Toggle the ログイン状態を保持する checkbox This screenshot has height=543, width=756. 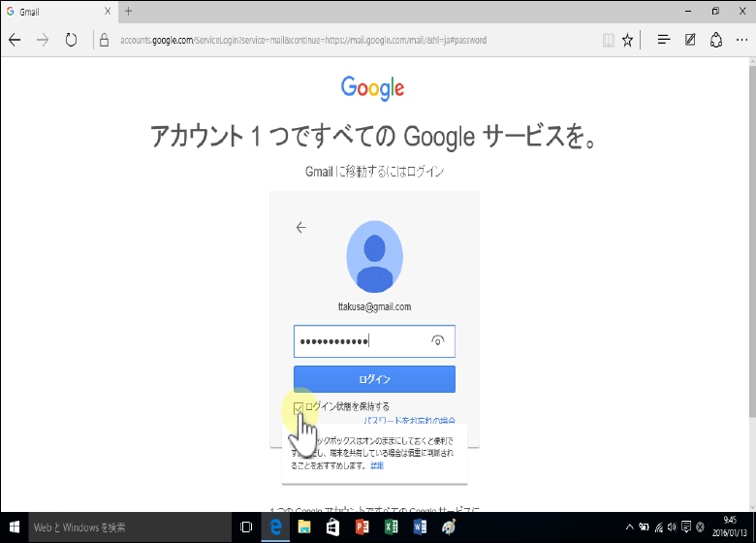click(x=299, y=408)
